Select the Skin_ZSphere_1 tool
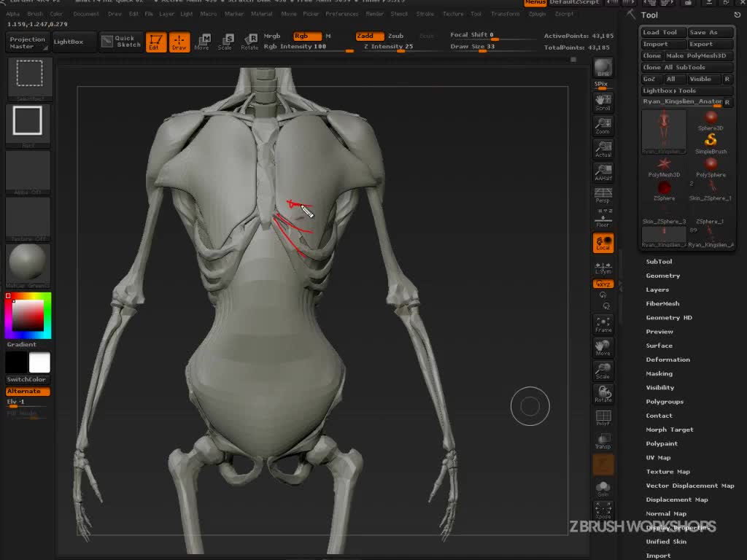 711,191
